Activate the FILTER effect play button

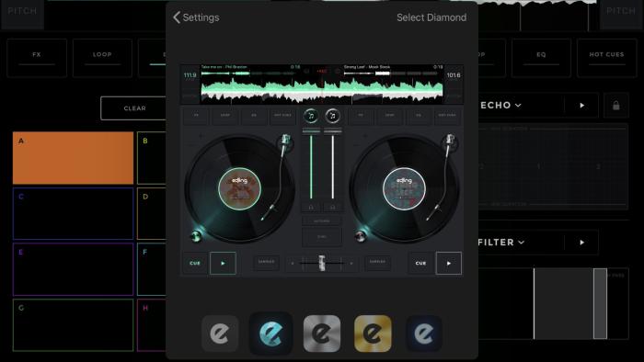[x=581, y=243]
